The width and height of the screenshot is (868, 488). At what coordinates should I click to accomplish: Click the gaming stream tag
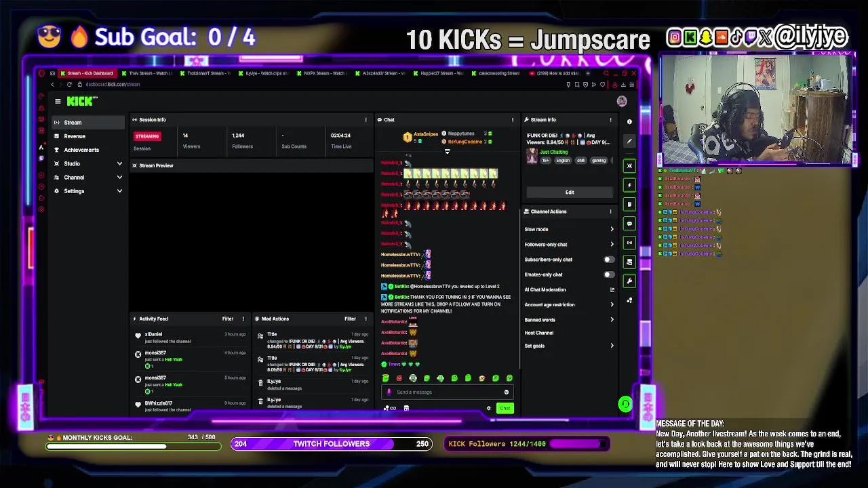tap(598, 161)
